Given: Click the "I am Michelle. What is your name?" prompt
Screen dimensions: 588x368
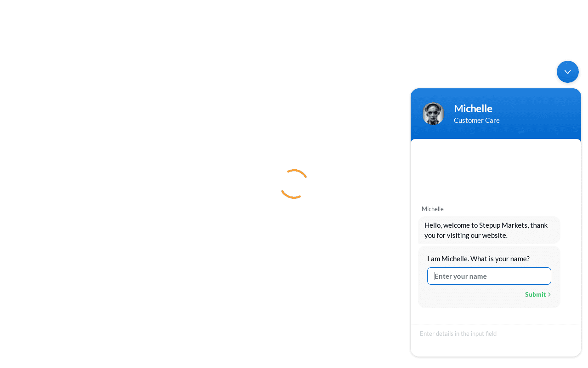Looking at the screenshot, I should coord(478,259).
